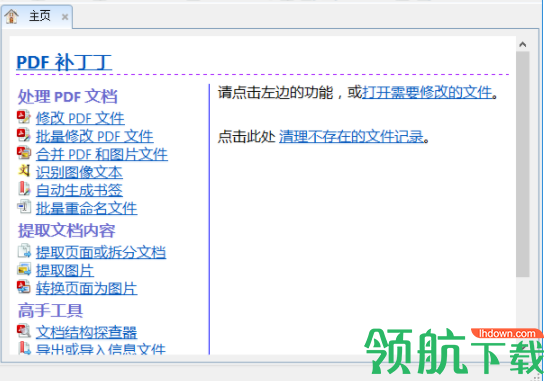Open 识别图像文本 link
This screenshot has width=544, height=381.
79,172
